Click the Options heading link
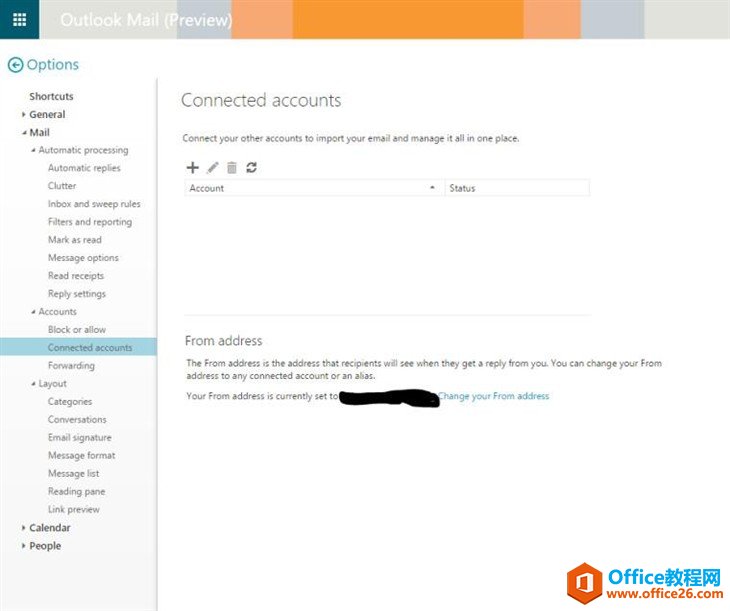 pos(53,65)
